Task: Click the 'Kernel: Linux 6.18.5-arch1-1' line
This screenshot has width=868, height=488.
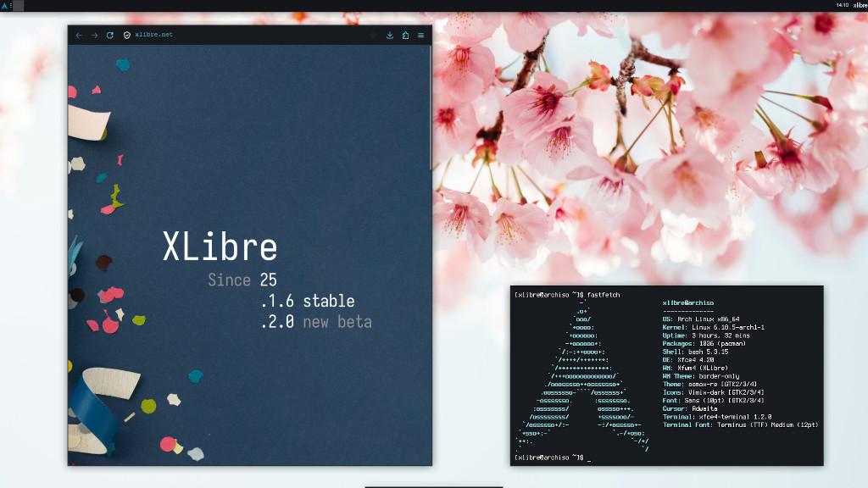Action: tap(714, 328)
